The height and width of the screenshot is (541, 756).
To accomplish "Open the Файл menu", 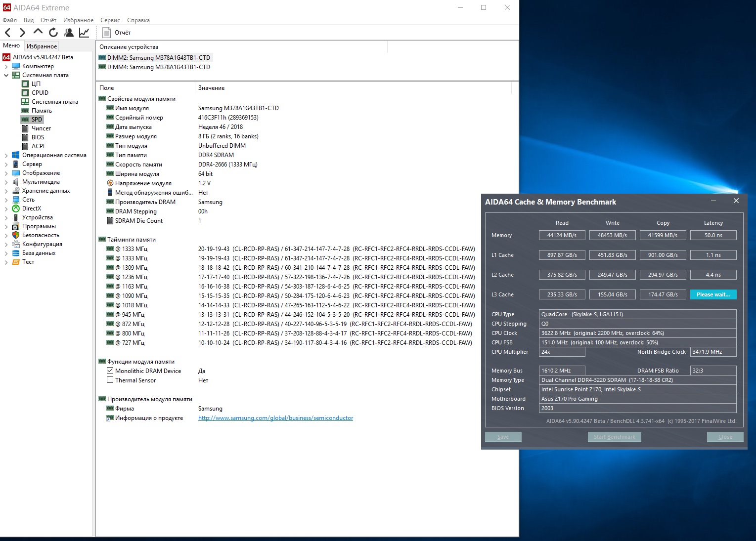I will (x=10, y=20).
